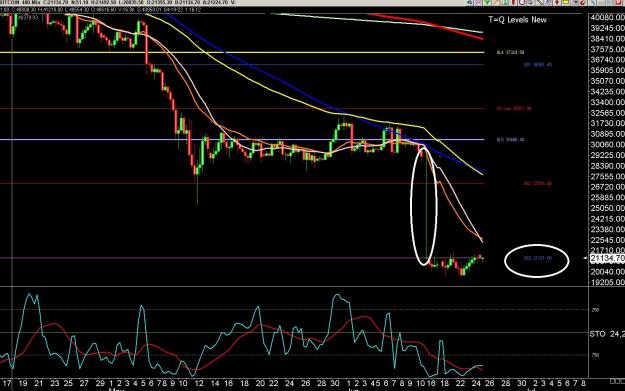Click the T=Q Levels New label

[x=517, y=20]
